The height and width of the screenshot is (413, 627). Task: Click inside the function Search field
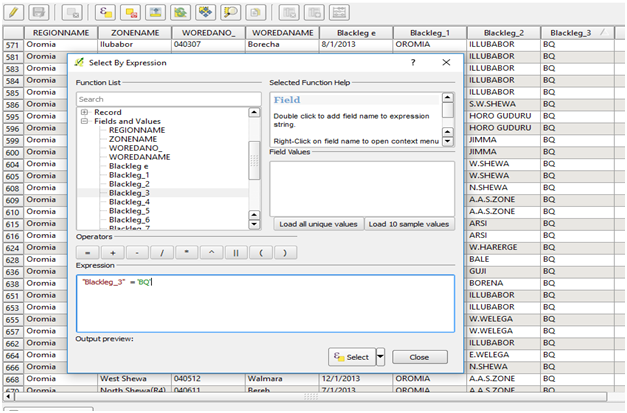tap(160, 99)
